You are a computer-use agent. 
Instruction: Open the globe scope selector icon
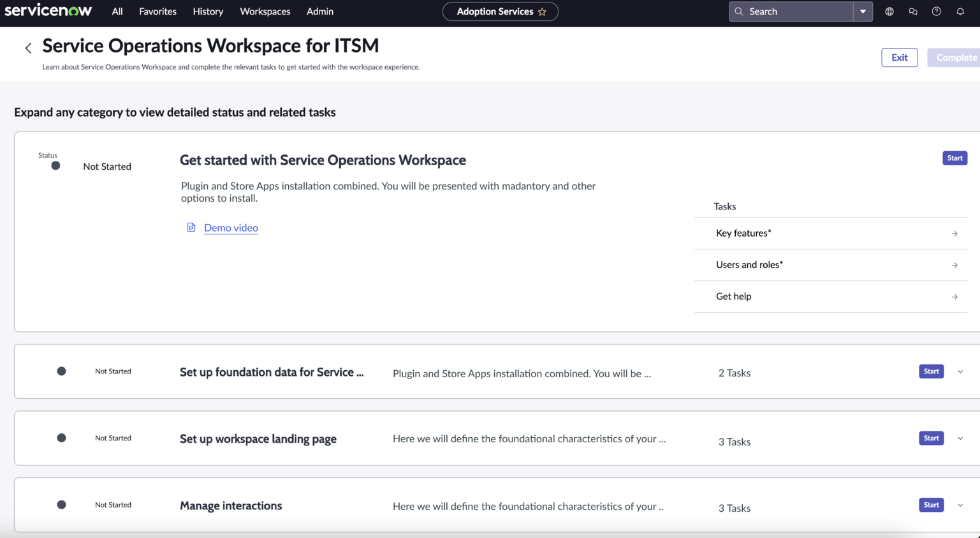(889, 11)
